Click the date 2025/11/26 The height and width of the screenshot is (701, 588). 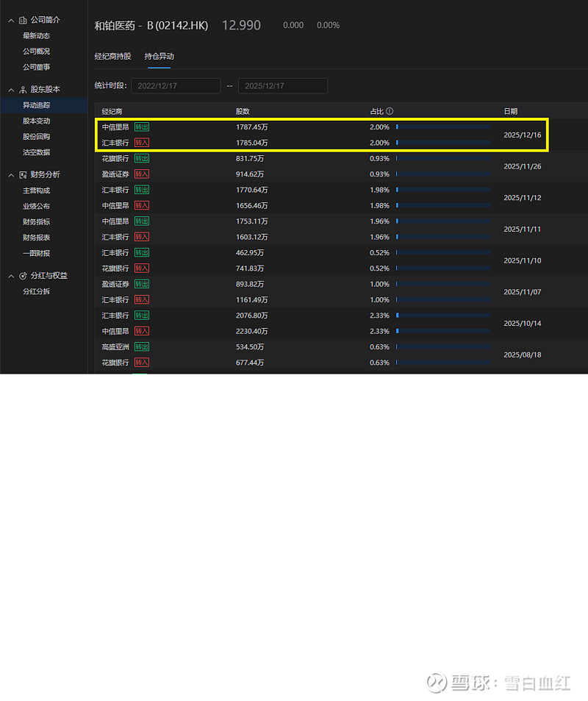(x=523, y=166)
